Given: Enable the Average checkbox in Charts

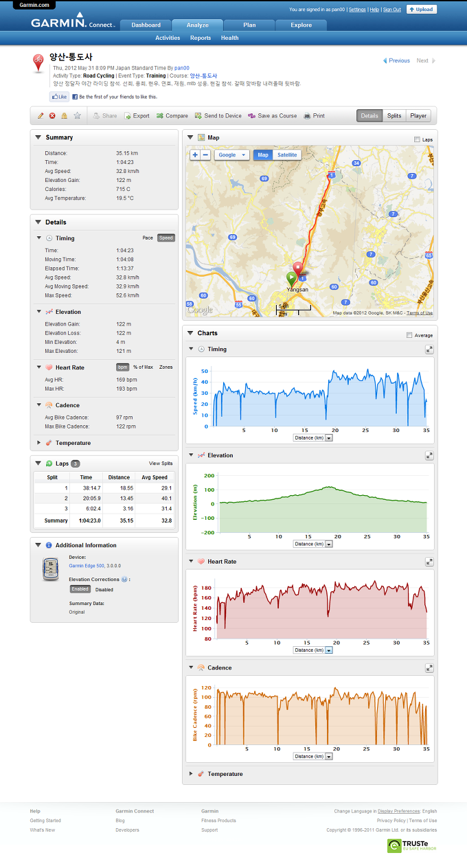Looking at the screenshot, I should (410, 335).
